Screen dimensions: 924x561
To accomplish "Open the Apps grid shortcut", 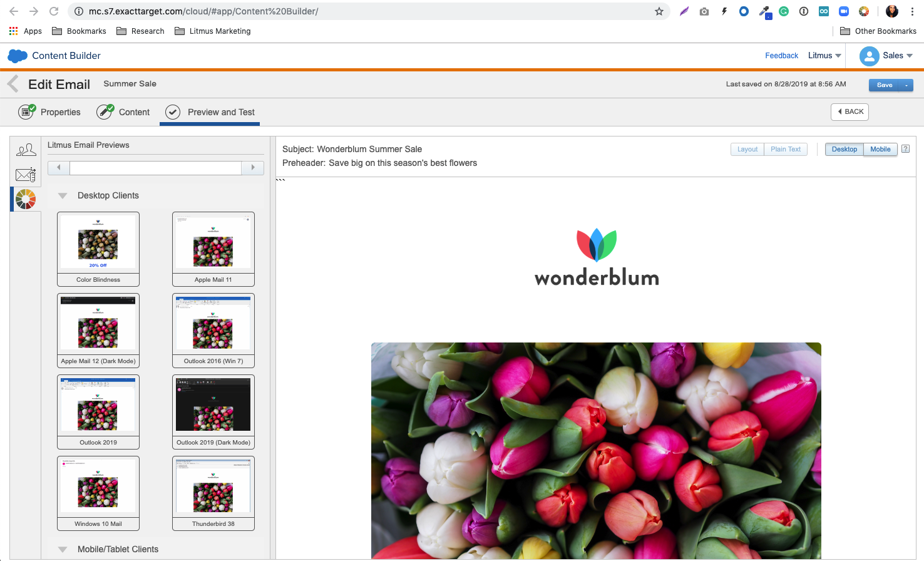I will (x=25, y=31).
